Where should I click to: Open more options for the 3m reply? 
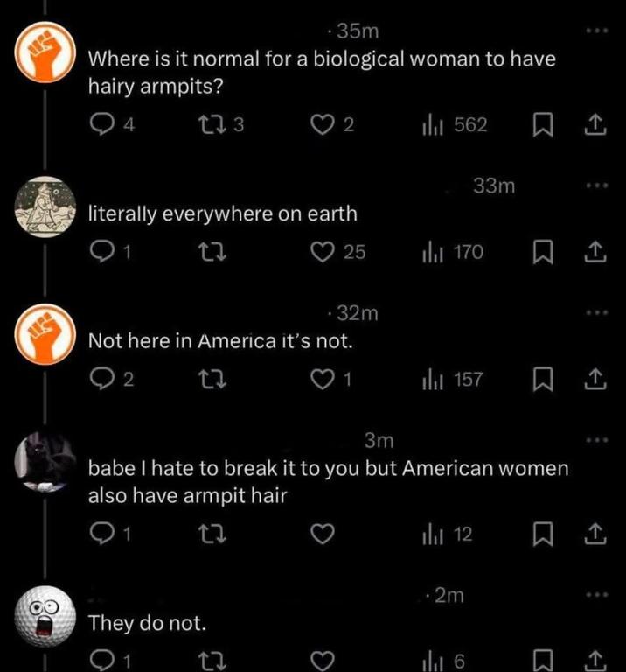pos(596,439)
